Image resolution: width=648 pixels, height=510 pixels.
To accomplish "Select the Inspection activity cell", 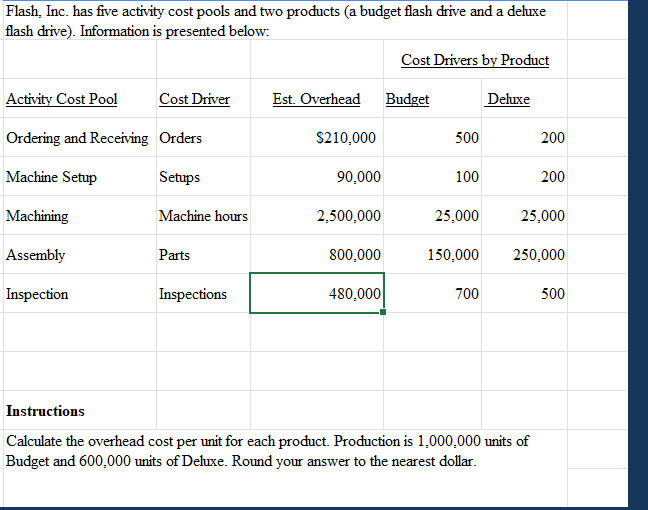I will 80,293.
